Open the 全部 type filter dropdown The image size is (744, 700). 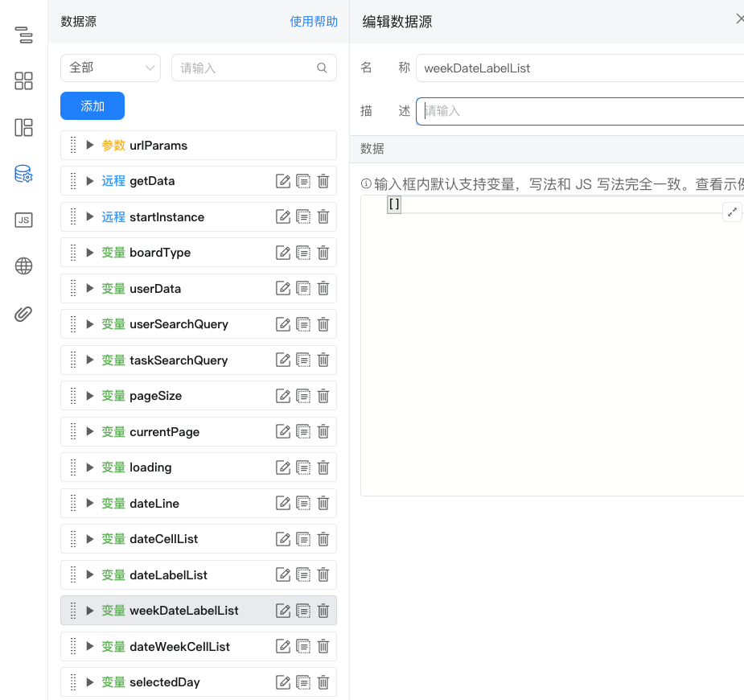[x=110, y=68]
